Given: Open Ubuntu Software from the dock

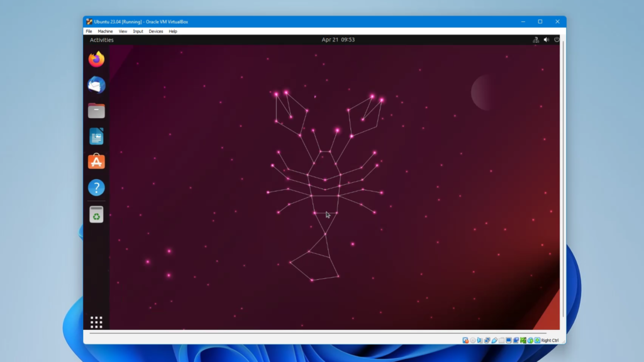Looking at the screenshot, I should pyautogui.click(x=96, y=162).
